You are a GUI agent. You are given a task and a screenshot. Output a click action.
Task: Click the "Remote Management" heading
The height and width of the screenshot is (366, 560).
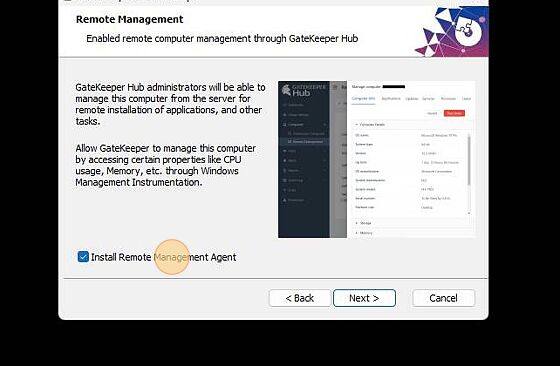[129, 19]
